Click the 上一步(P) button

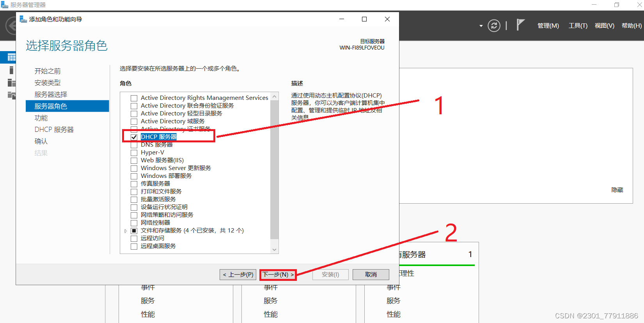238,275
